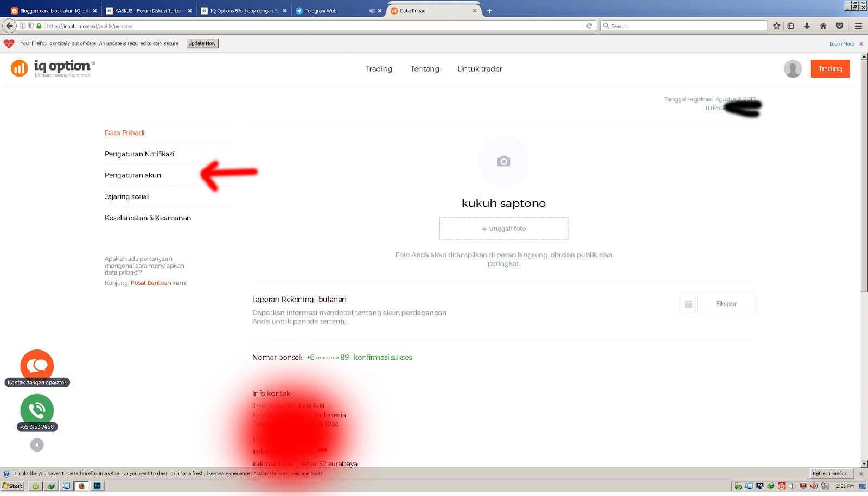Mute the Telegram Web tab speaker icon
Image resolution: width=868 pixels, height=496 pixels.
click(372, 11)
